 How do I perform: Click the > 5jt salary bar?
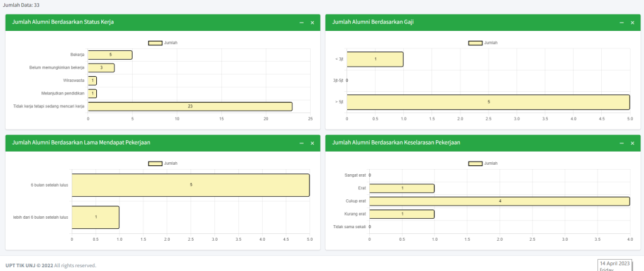pos(488,102)
